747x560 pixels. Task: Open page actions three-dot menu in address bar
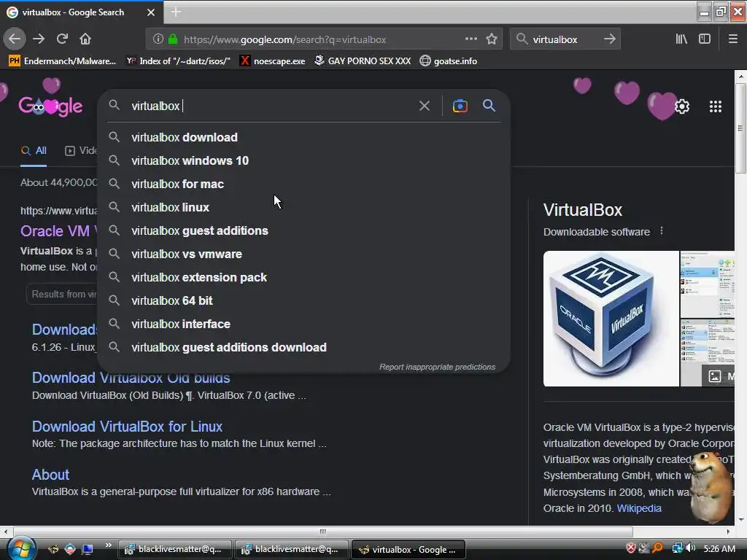(471, 39)
